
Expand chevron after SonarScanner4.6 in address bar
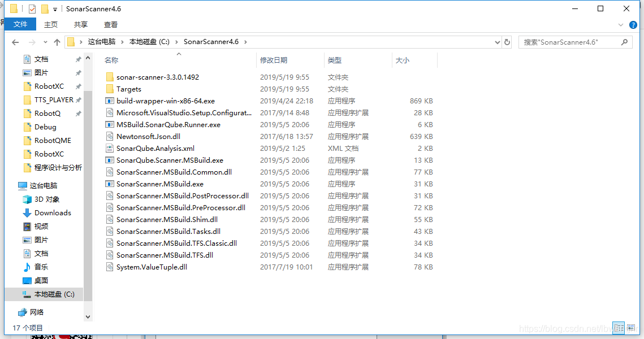coord(245,42)
